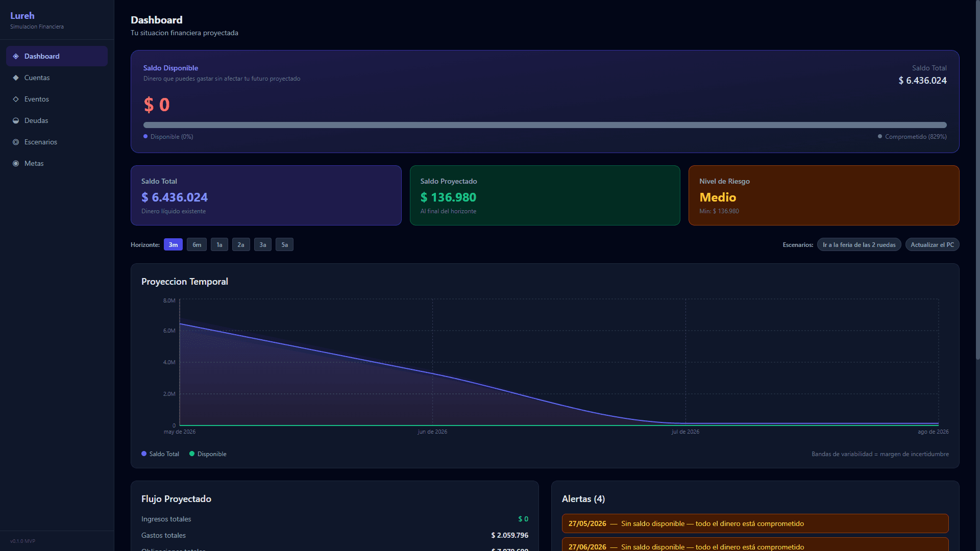This screenshot has height=551, width=980.
Task: Click the Metas target icon
Action: point(16,163)
